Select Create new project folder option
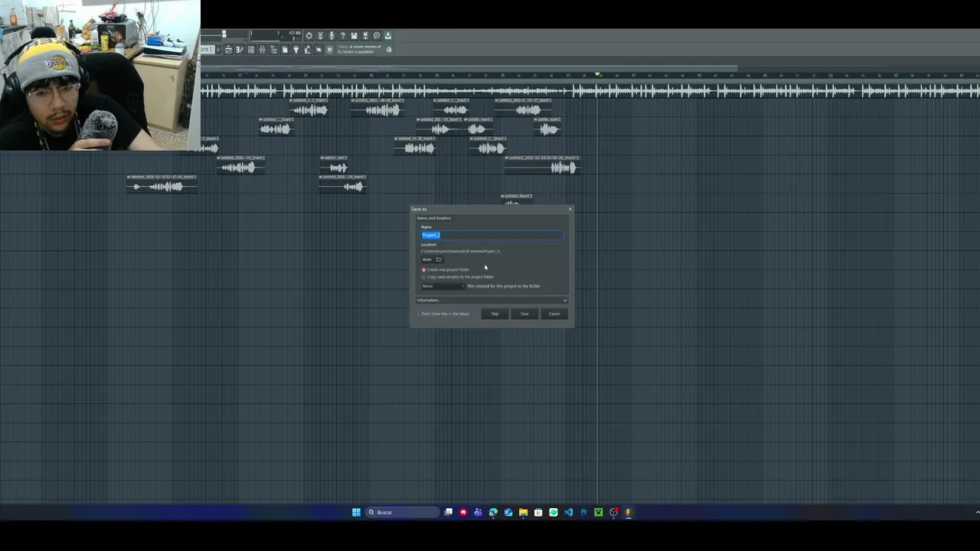 pos(446,269)
